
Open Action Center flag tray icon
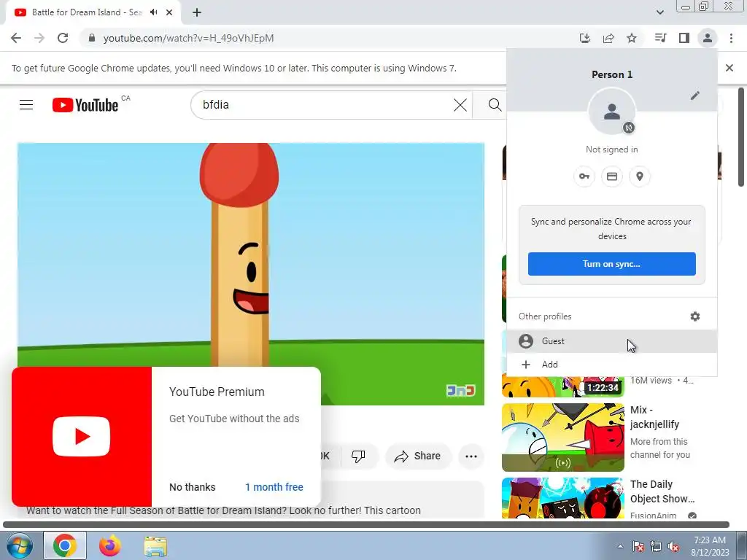click(638, 547)
